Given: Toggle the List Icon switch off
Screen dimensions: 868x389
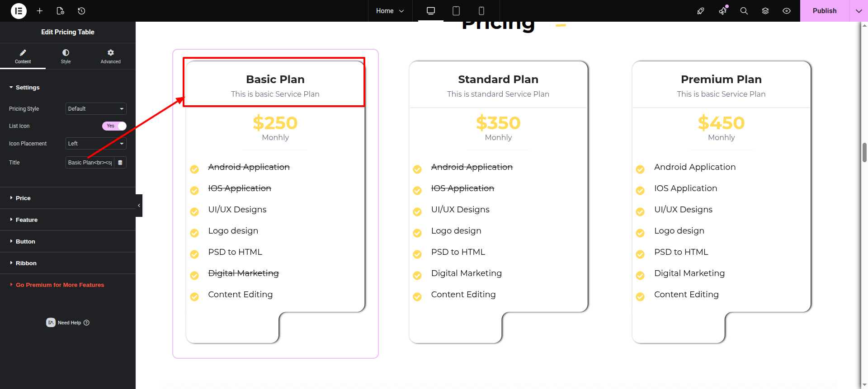Looking at the screenshot, I should tap(114, 126).
